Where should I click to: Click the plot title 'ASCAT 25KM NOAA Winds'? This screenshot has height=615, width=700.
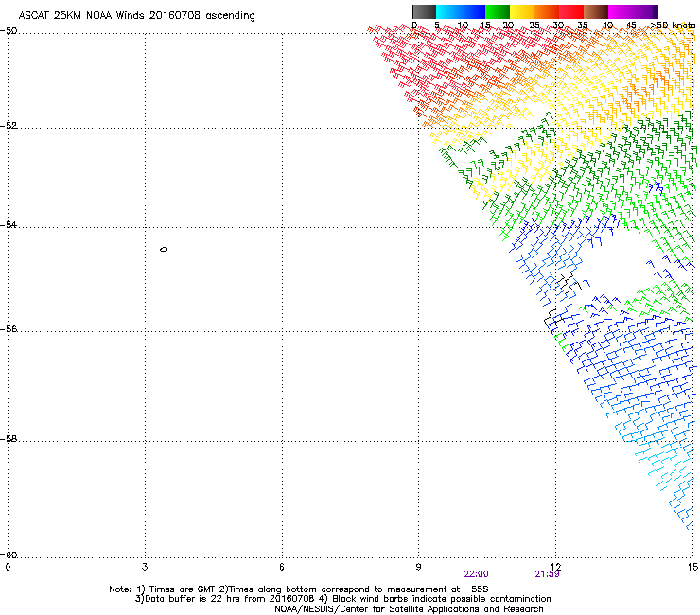click(x=81, y=16)
